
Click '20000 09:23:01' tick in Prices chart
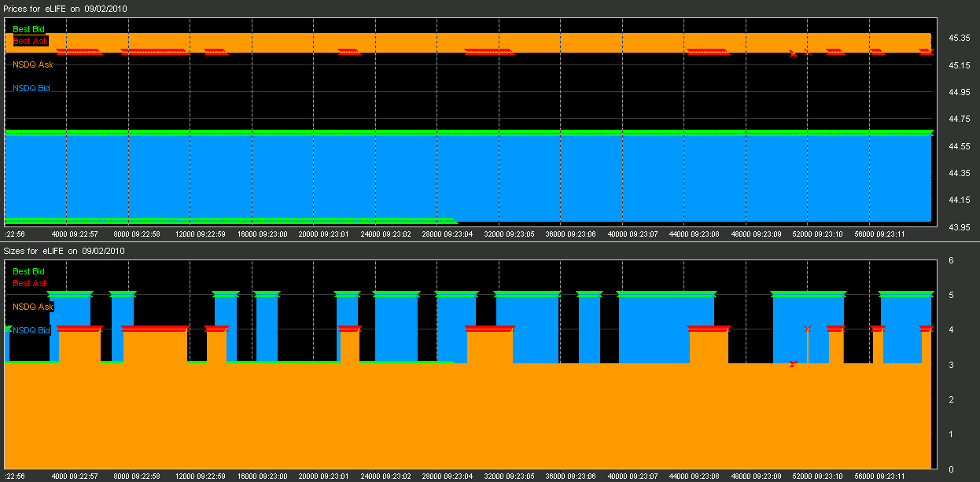pos(324,234)
